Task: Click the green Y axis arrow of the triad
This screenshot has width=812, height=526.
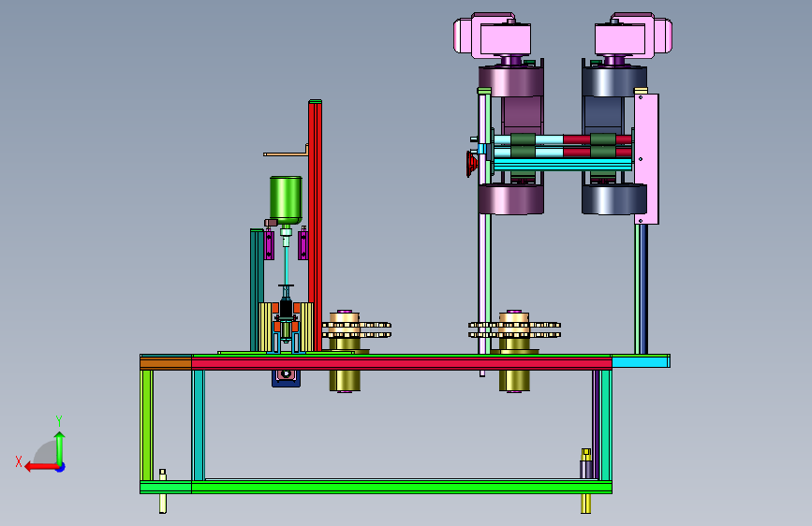Action: pyautogui.click(x=60, y=448)
